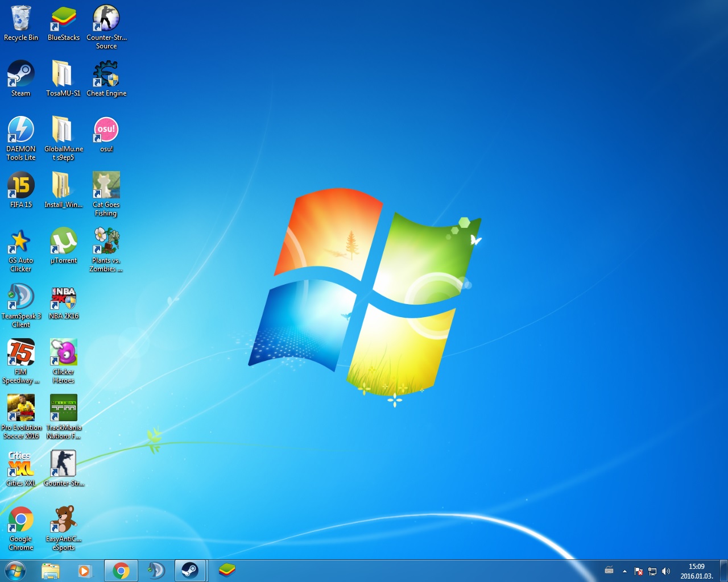
Task: Click the osu! game shortcut
Action: (106, 135)
